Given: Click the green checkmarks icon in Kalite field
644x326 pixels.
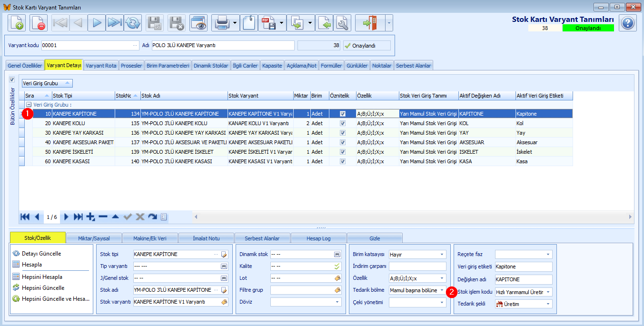Looking at the screenshot, I should pyautogui.click(x=337, y=266).
